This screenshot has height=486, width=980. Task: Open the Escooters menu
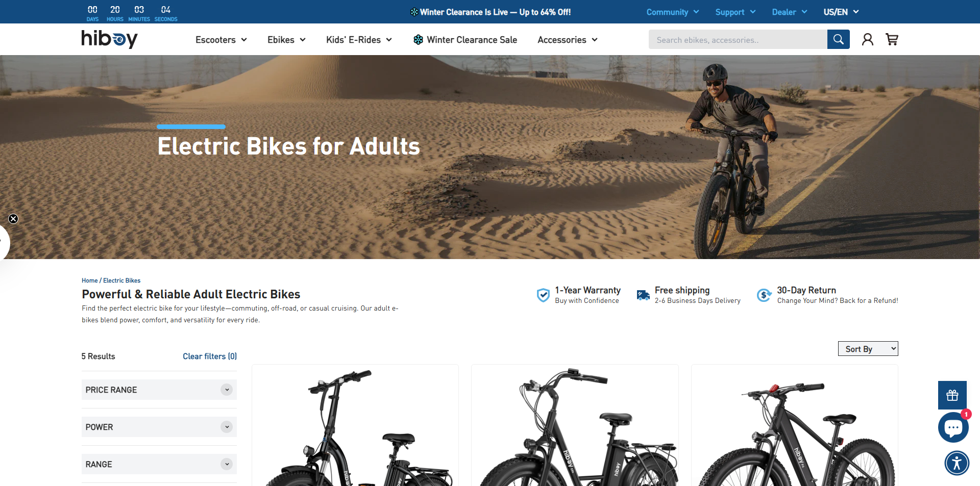[x=221, y=40]
